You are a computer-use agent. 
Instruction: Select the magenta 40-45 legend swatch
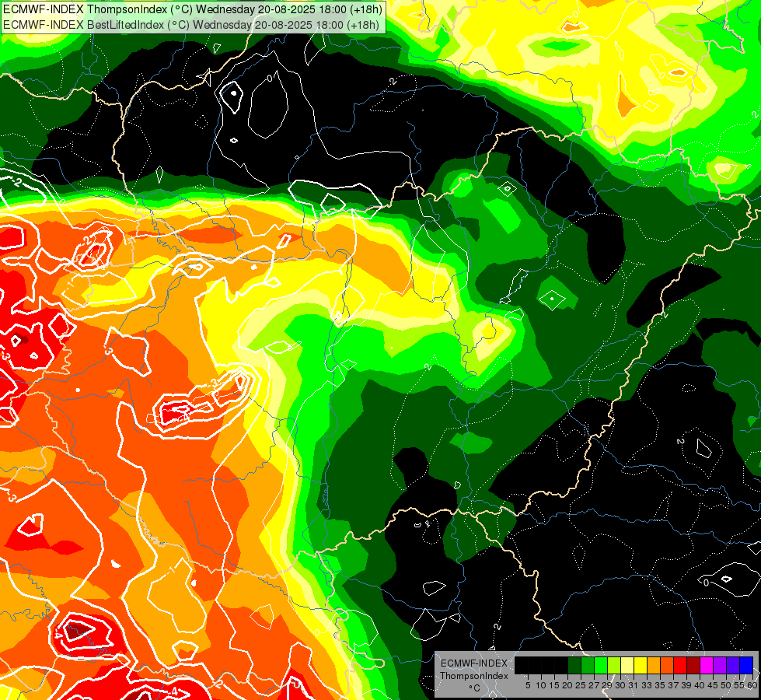707,665
